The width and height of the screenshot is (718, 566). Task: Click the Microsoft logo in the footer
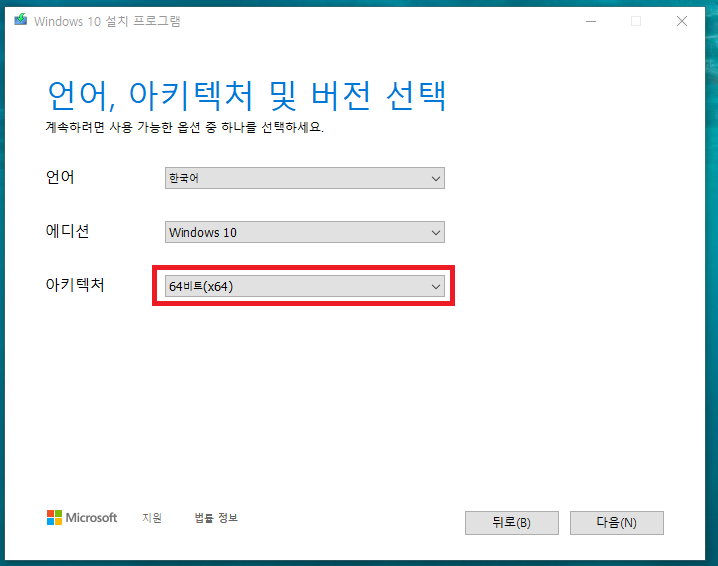pyautogui.click(x=82, y=518)
